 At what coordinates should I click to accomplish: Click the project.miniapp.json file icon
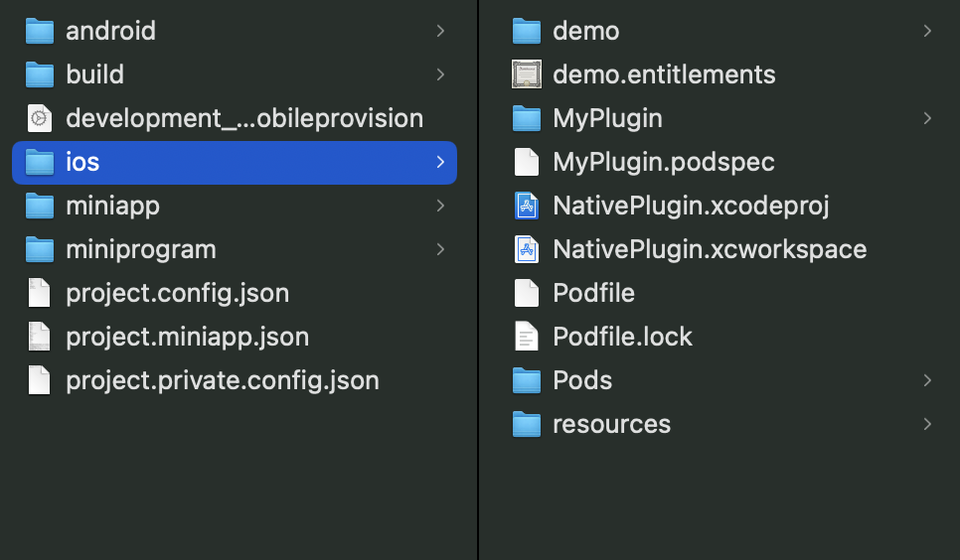click(x=39, y=337)
